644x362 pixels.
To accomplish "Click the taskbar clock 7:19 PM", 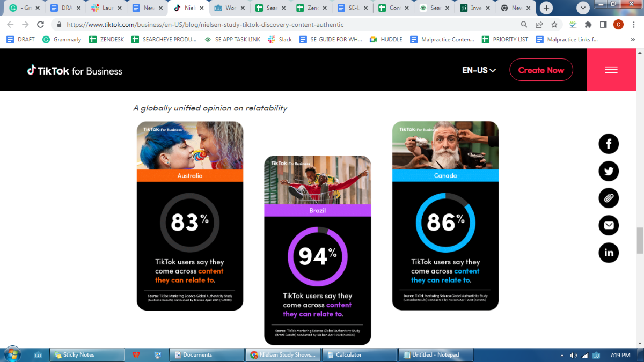I will coord(619,355).
